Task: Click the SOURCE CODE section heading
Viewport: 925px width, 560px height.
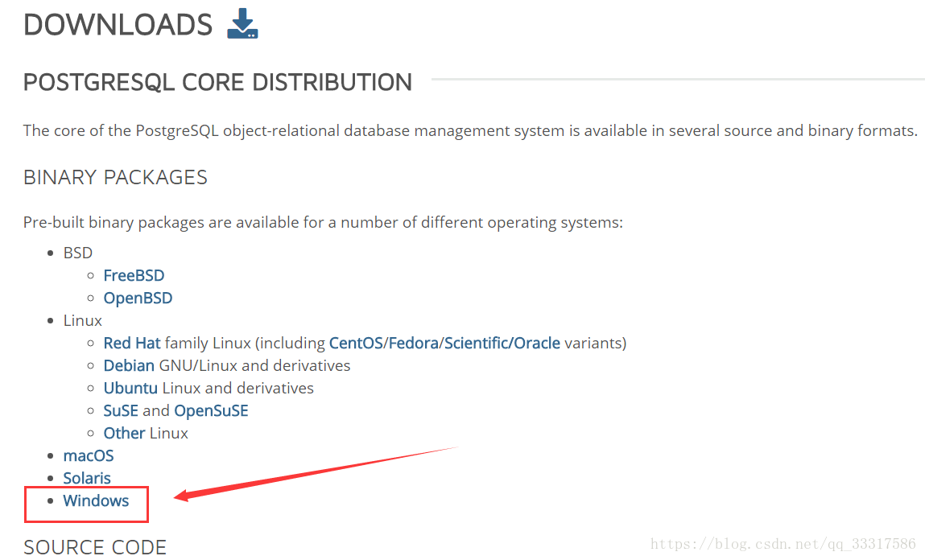Action: (x=94, y=547)
